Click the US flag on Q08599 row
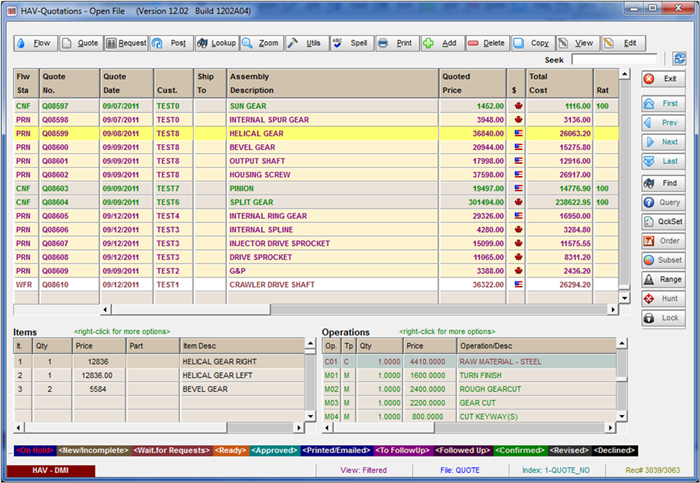Image resolution: width=700 pixels, height=483 pixels. pos(518,133)
